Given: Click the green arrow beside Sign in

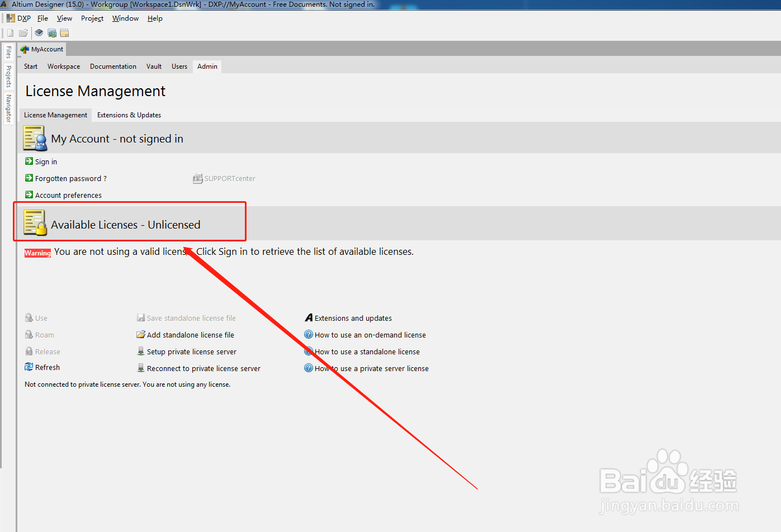Looking at the screenshot, I should 29,161.
